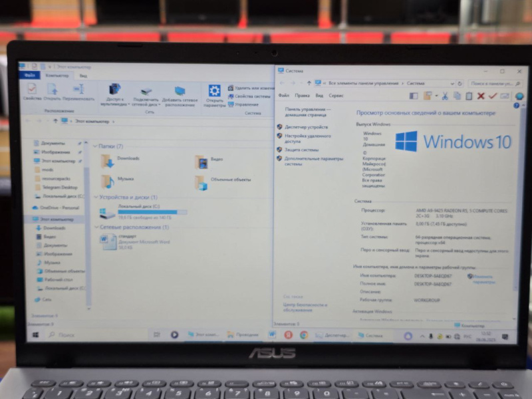Select the Downloads folder in main pane
Image resolution: width=532 pixels, height=399 pixels.
coord(120,161)
